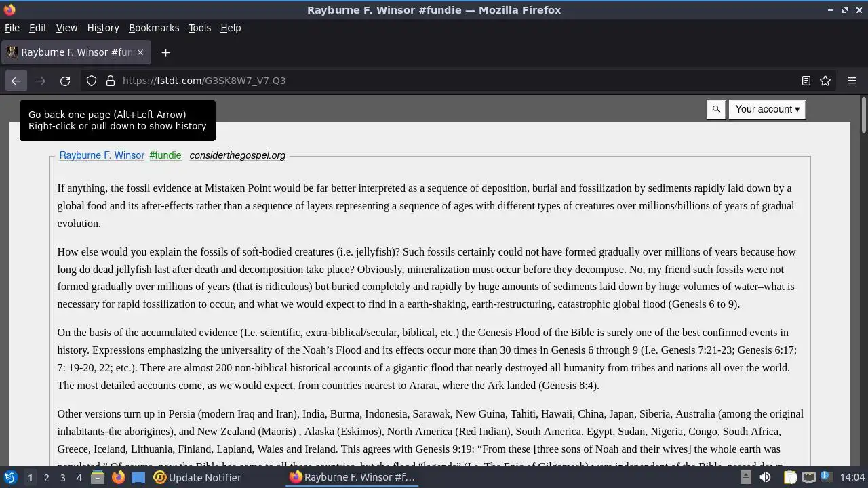The width and height of the screenshot is (868, 488).
Task: Open network connection tray icon
Action: coord(808,478)
